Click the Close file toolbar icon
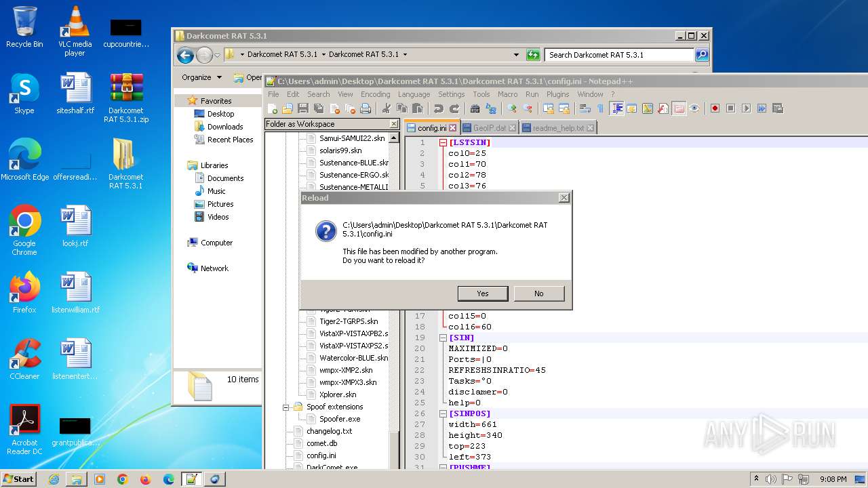Image resolution: width=868 pixels, height=488 pixels. [335, 108]
